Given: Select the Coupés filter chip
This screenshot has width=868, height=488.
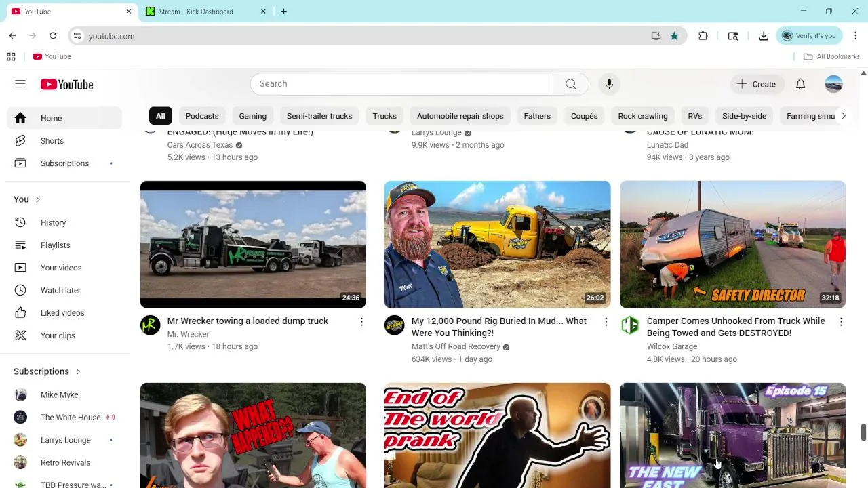Looking at the screenshot, I should 584,116.
